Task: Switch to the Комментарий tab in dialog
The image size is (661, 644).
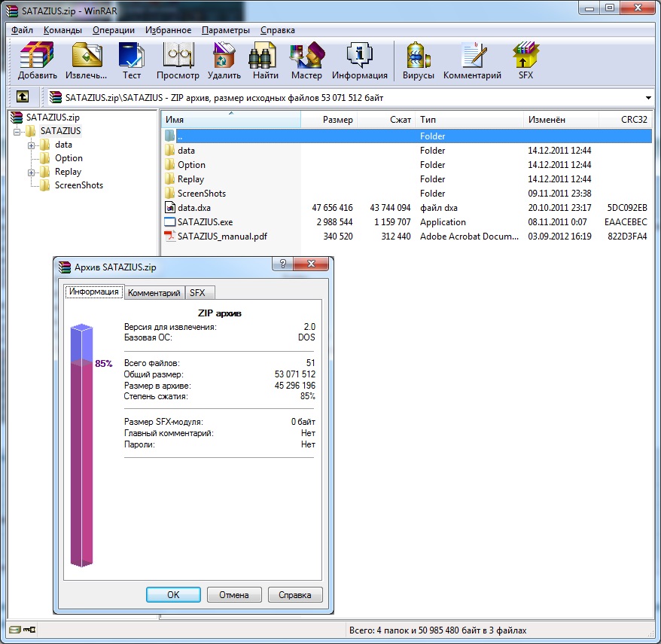Action: coord(154,293)
